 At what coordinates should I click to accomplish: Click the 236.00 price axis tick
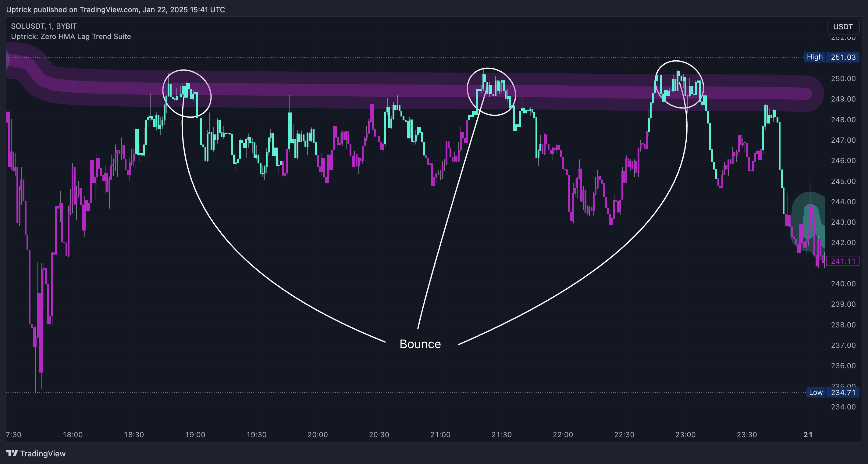[843, 366]
